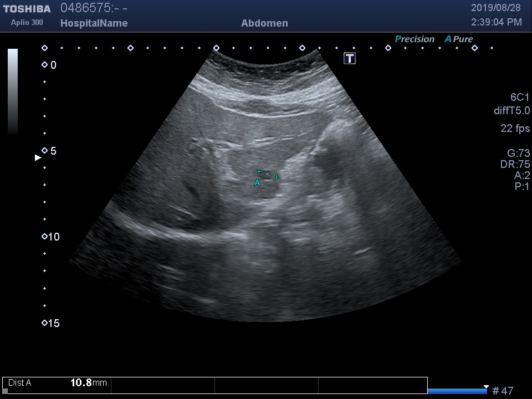This screenshot has height=399, width=532.
Task: Select the Abdomen exam preset label
Action: [264, 23]
